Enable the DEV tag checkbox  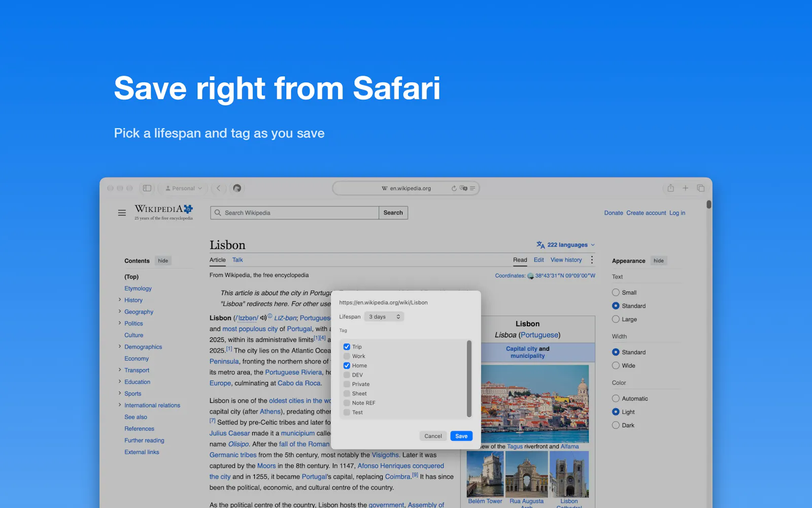tap(347, 375)
